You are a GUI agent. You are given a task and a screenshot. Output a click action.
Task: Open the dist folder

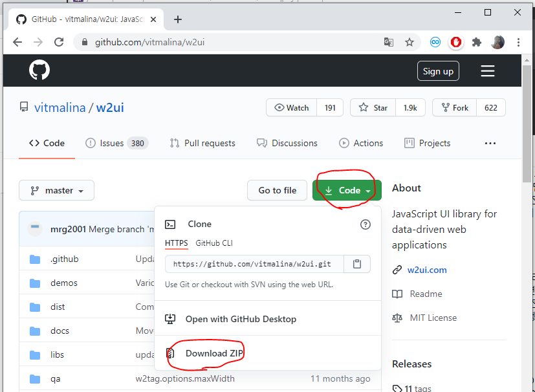[x=58, y=307]
